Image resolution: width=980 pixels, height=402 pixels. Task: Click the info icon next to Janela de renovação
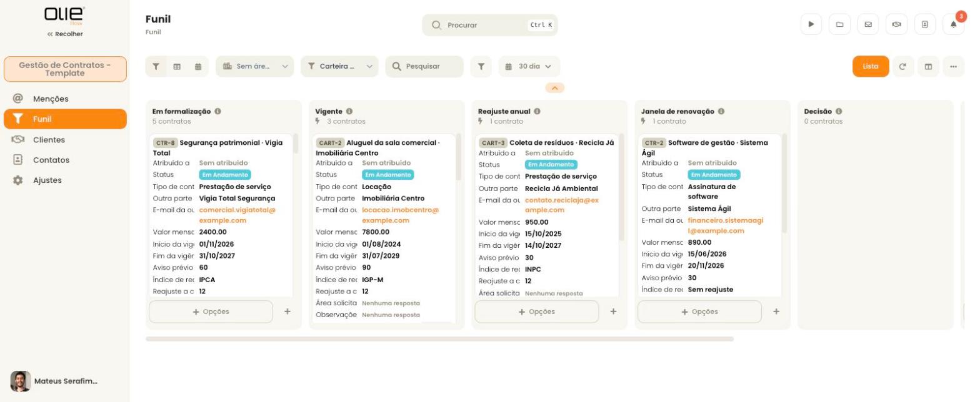[721, 111]
